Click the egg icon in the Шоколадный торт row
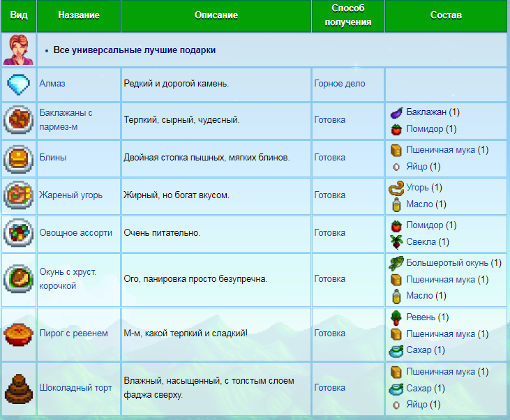This screenshot has height=420, width=510. 396,405
